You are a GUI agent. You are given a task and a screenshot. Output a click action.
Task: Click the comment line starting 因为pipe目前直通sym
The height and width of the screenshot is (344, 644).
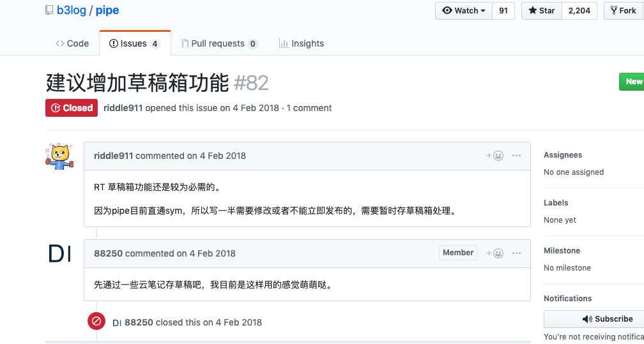click(x=275, y=212)
